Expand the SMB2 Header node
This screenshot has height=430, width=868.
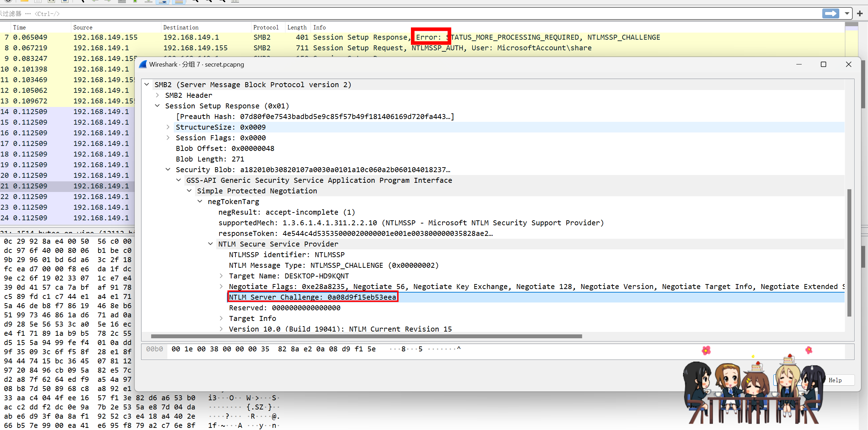coord(157,95)
